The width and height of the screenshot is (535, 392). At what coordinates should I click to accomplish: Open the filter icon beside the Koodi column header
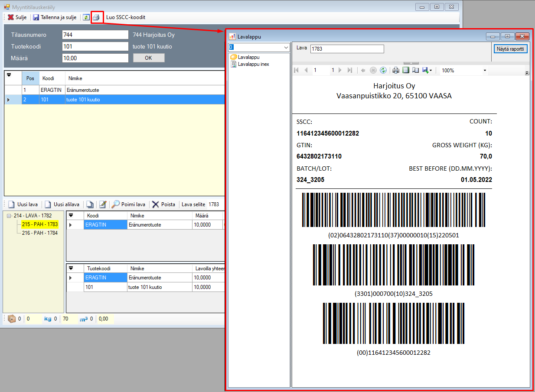coord(72,215)
